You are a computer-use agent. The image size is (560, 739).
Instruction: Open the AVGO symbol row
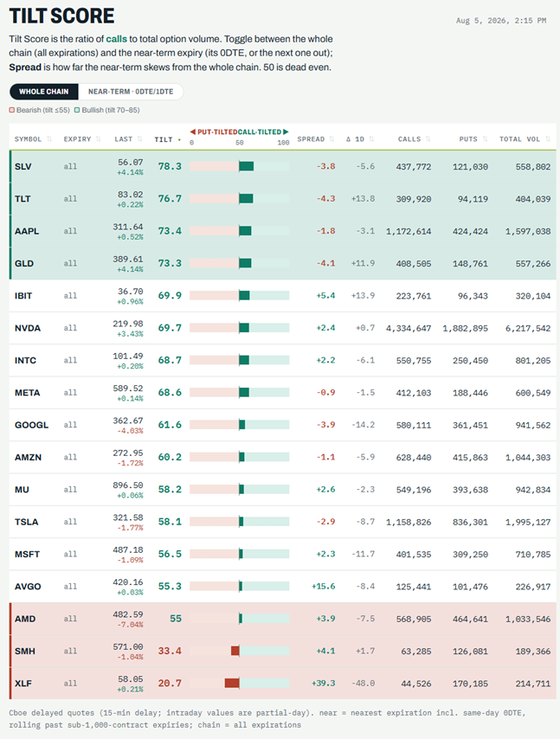(282, 587)
